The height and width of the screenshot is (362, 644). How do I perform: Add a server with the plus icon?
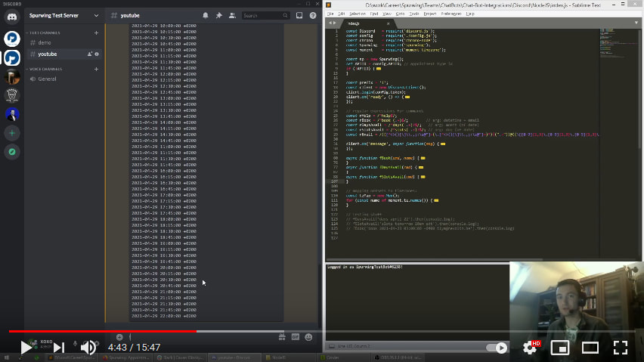point(12,133)
